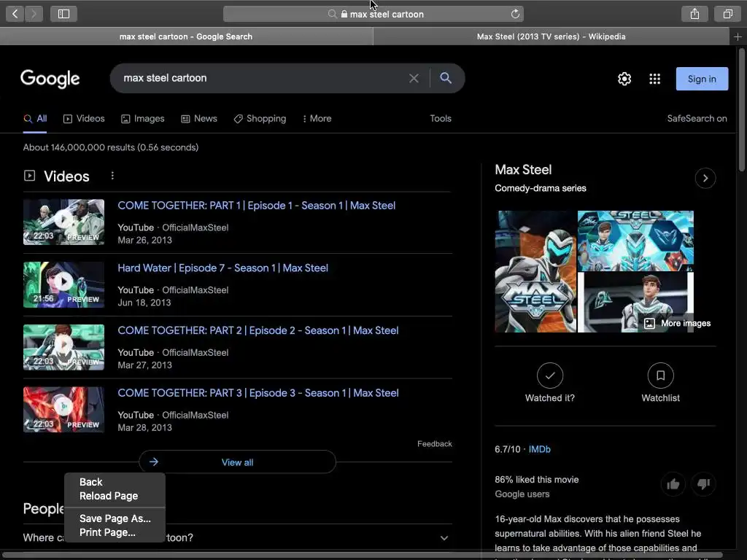747x560 pixels.
Task: Clear the Google search box text
Action: (414, 78)
